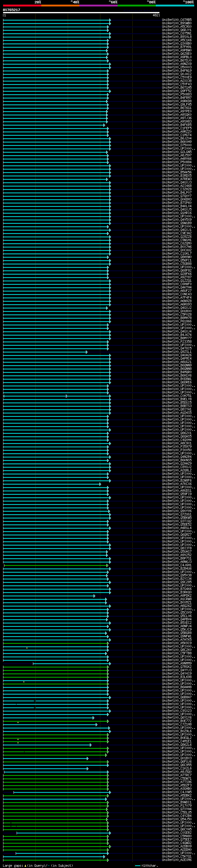Select hit label UniRef100_P50884
This screenshot has width=197, height=868.
pyautogui.click(x=177, y=162)
